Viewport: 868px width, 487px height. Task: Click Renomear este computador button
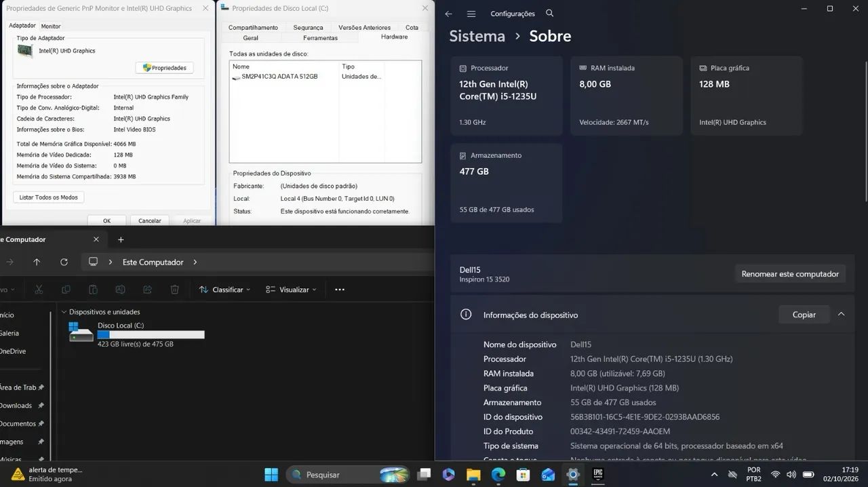tap(790, 274)
